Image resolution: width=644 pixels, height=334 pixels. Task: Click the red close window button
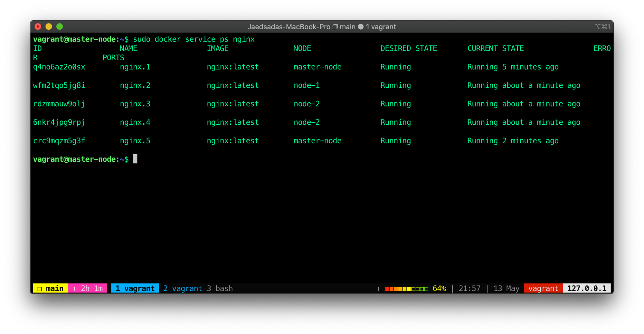tap(38, 27)
